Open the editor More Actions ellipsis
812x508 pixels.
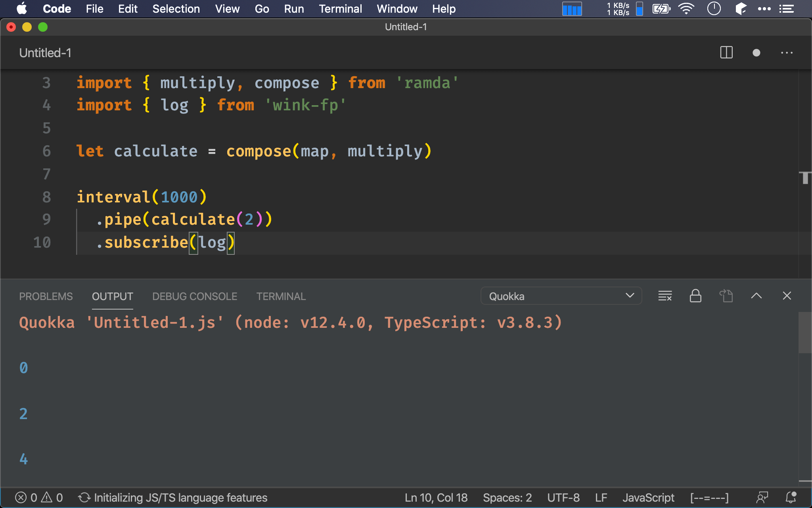[x=787, y=53]
